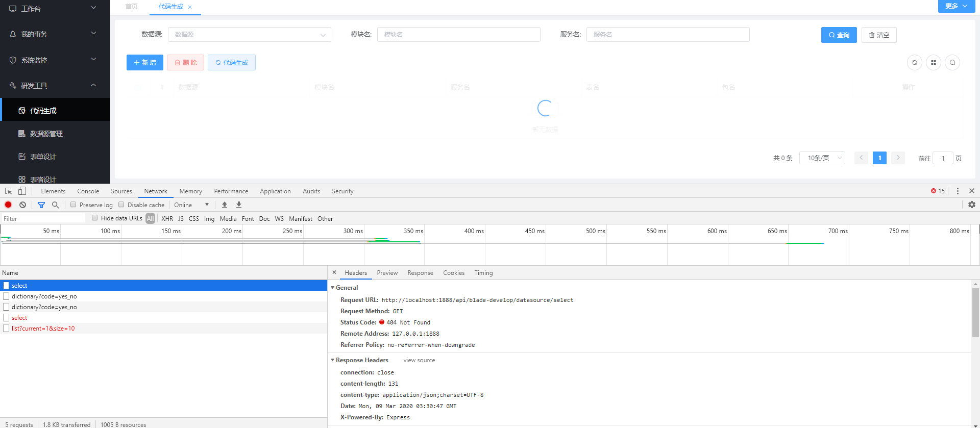Click the red error count badge 15
The width and height of the screenshot is (980, 428).
(938, 191)
